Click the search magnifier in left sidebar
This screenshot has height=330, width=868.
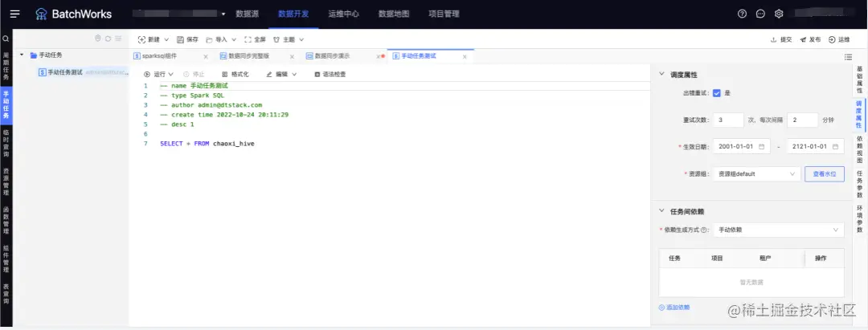coord(6,39)
